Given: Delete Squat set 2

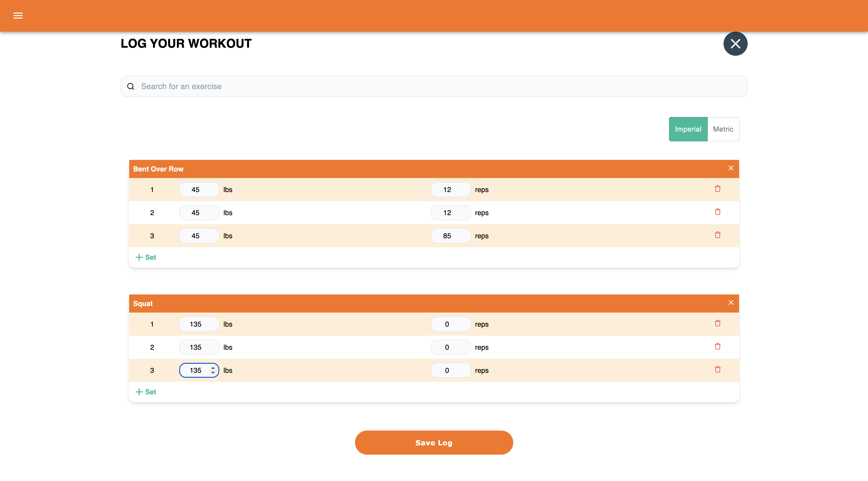Looking at the screenshot, I should coord(718,346).
